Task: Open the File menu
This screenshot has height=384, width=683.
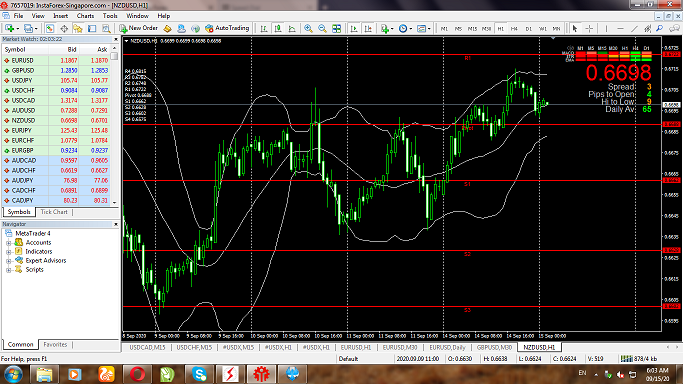Action: 18,16
